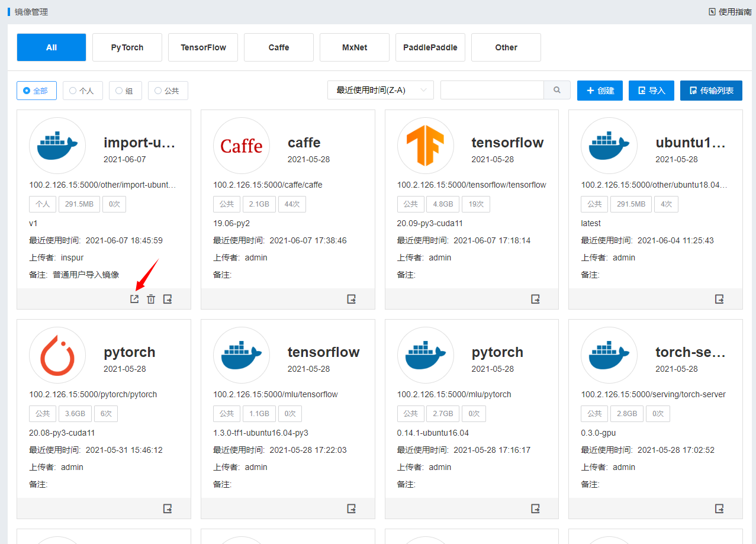Switch to the Caffe category tab
The height and width of the screenshot is (544, 756).
279,47
